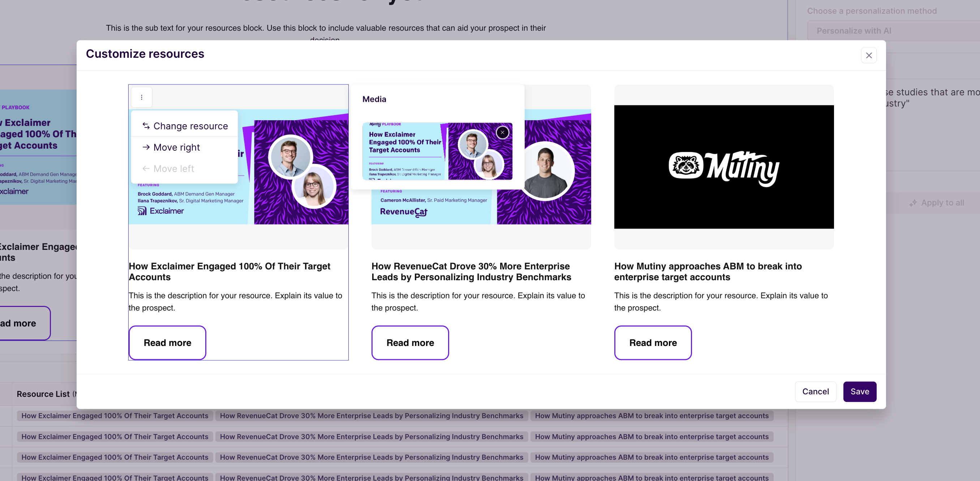Select third-row RevenueCat resource tag
980x481 pixels.
click(x=371, y=457)
